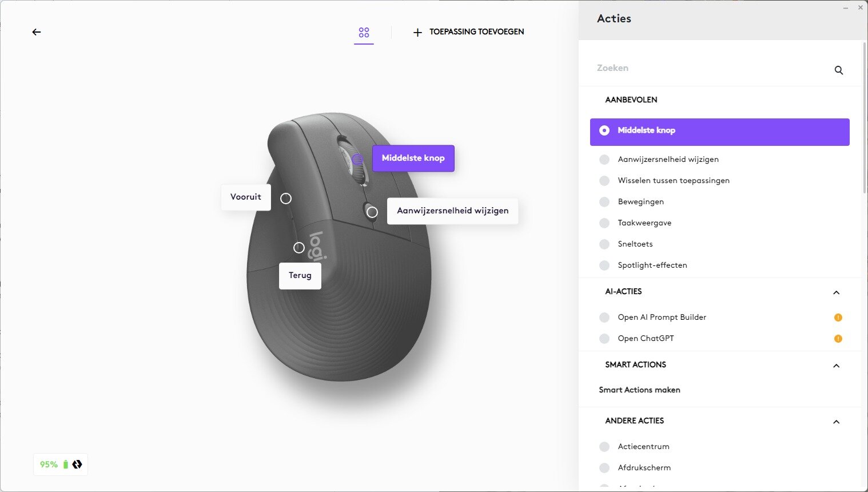Click the Aanwijzersnelheid wijzigen label on mouse

(453, 211)
